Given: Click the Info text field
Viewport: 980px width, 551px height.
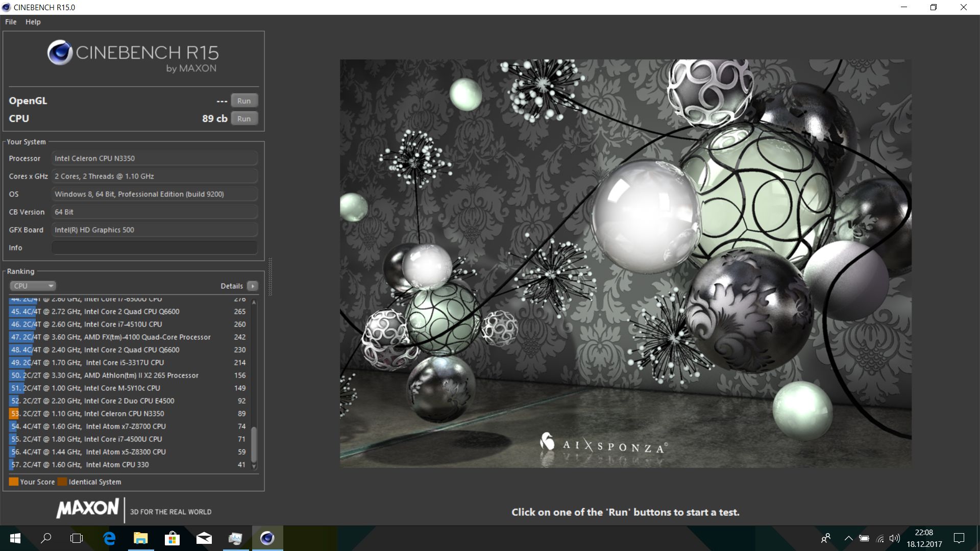Looking at the screenshot, I should point(154,247).
